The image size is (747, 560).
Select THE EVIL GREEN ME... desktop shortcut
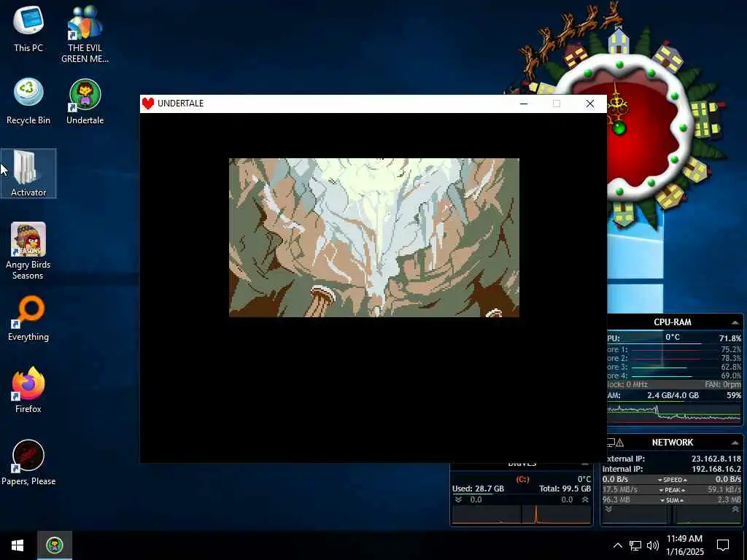pyautogui.click(x=85, y=34)
